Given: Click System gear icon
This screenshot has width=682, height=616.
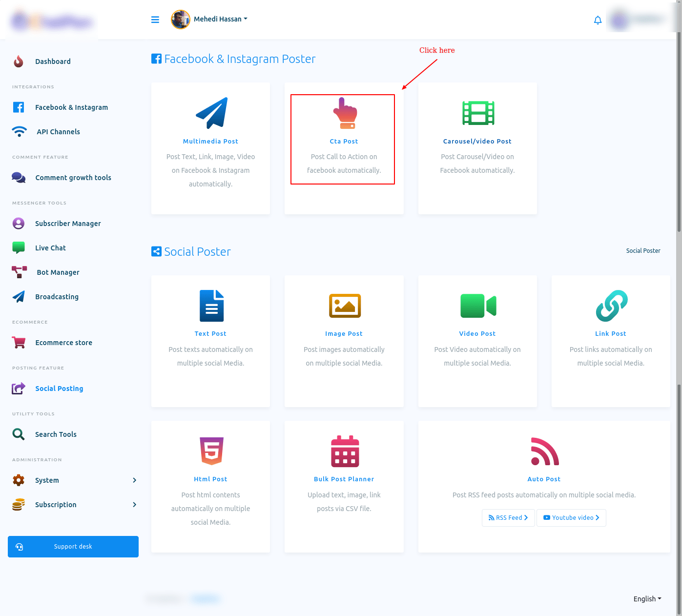Looking at the screenshot, I should pyautogui.click(x=19, y=480).
